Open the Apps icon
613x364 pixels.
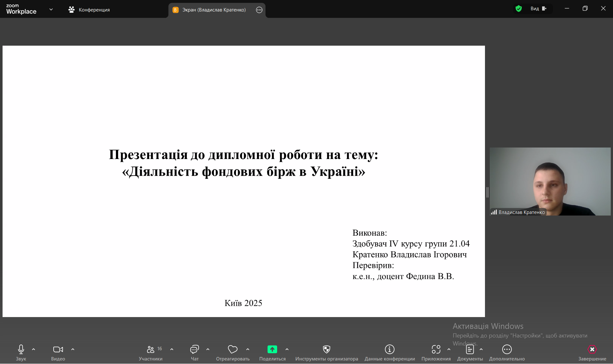point(436,350)
